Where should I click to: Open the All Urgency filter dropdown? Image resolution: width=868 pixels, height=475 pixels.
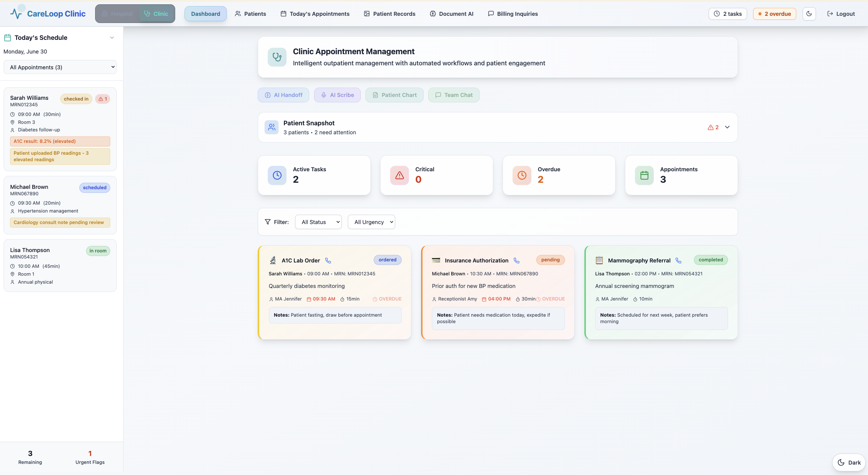click(371, 222)
